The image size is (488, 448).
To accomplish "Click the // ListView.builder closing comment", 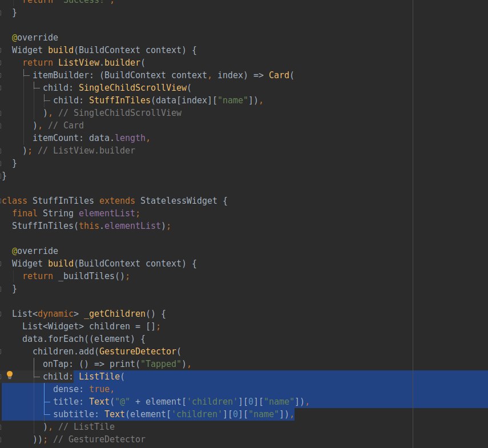I will tap(87, 151).
